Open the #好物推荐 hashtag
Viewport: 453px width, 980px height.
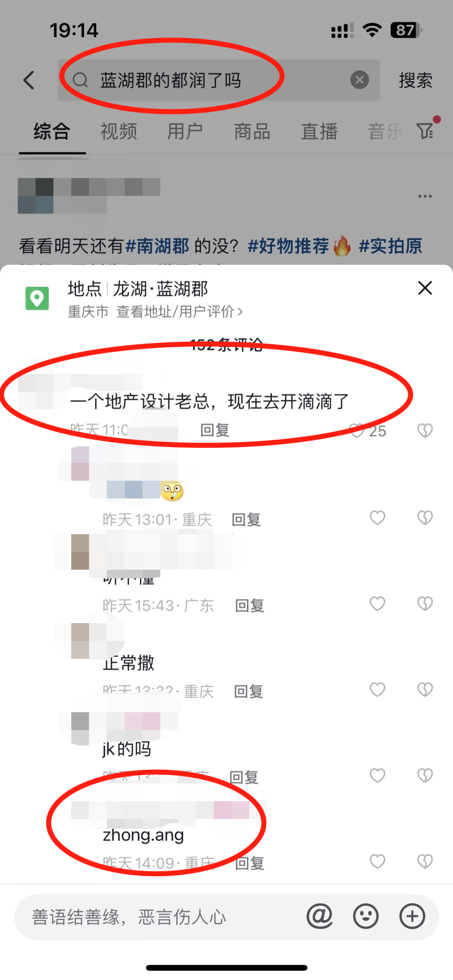pos(289,246)
